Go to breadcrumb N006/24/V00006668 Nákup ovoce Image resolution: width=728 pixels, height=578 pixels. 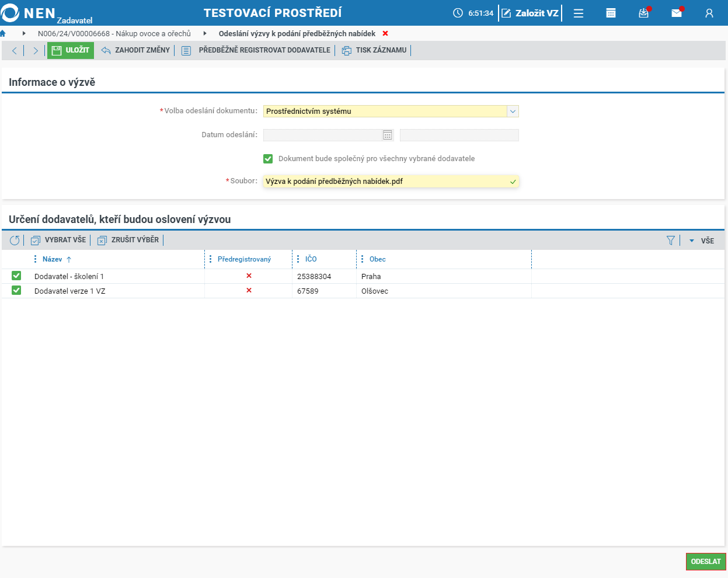click(114, 34)
